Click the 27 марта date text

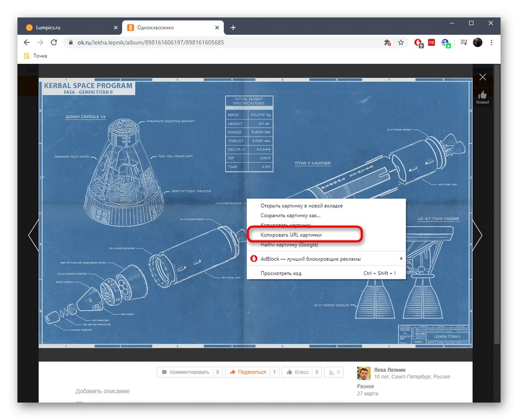(368, 394)
